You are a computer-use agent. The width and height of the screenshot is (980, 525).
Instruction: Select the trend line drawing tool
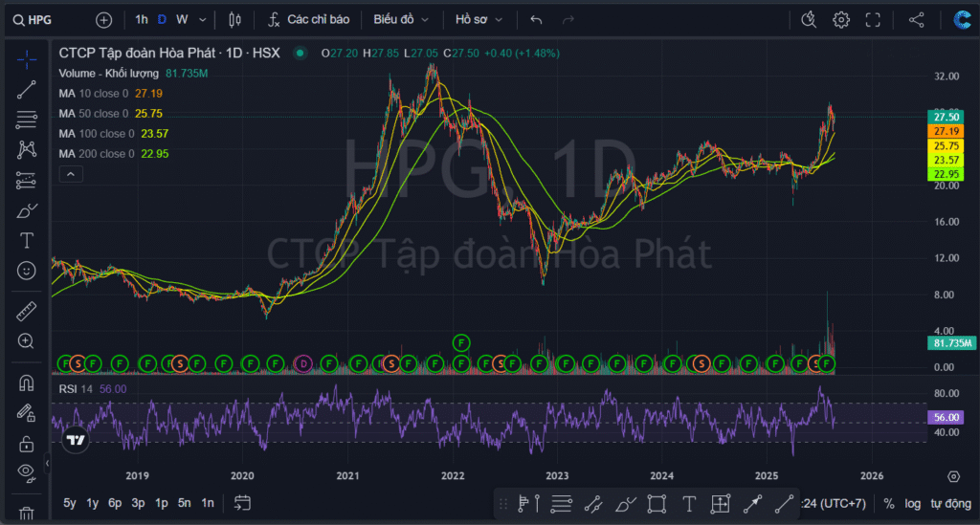27,90
